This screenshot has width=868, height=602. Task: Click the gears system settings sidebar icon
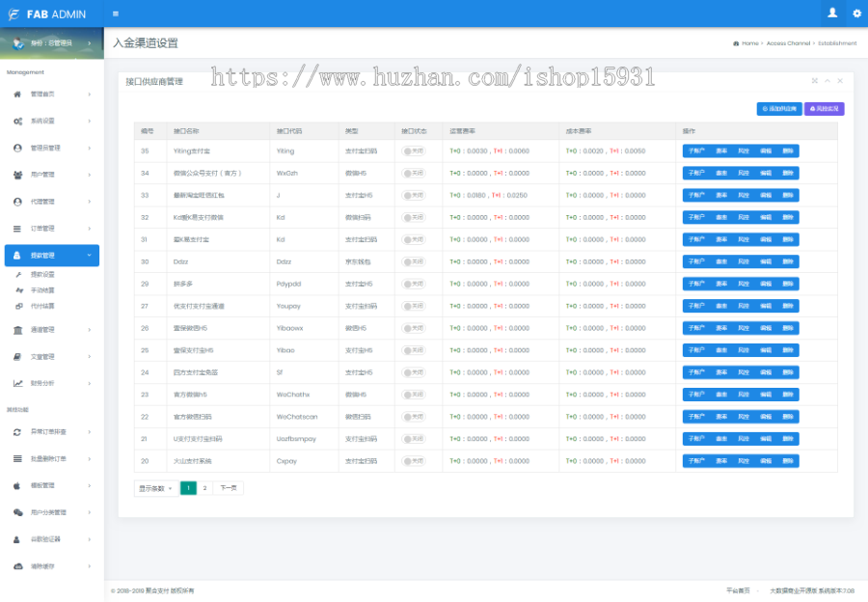[17, 121]
